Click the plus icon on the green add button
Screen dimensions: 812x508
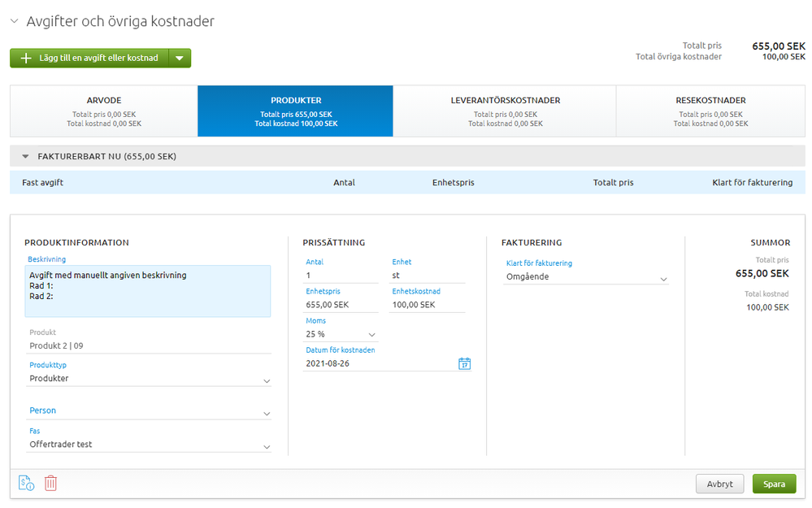point(26,58)
